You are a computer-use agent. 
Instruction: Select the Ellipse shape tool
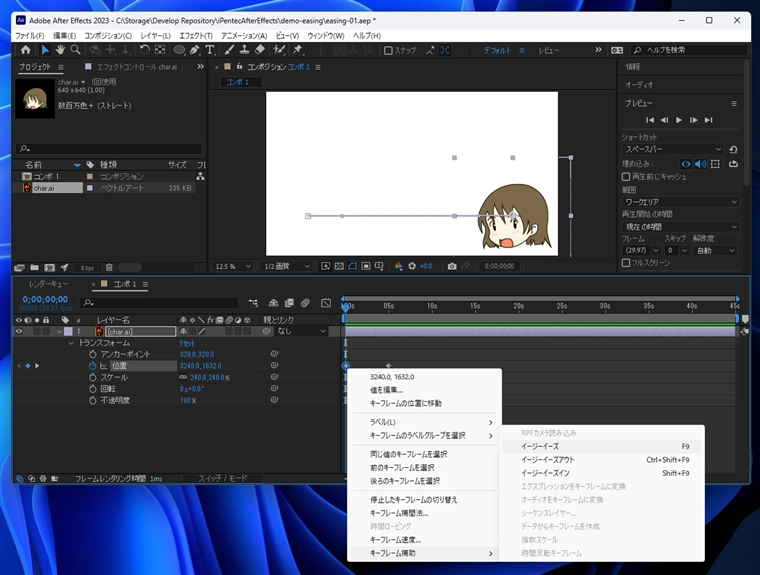[x=179, y=50]
